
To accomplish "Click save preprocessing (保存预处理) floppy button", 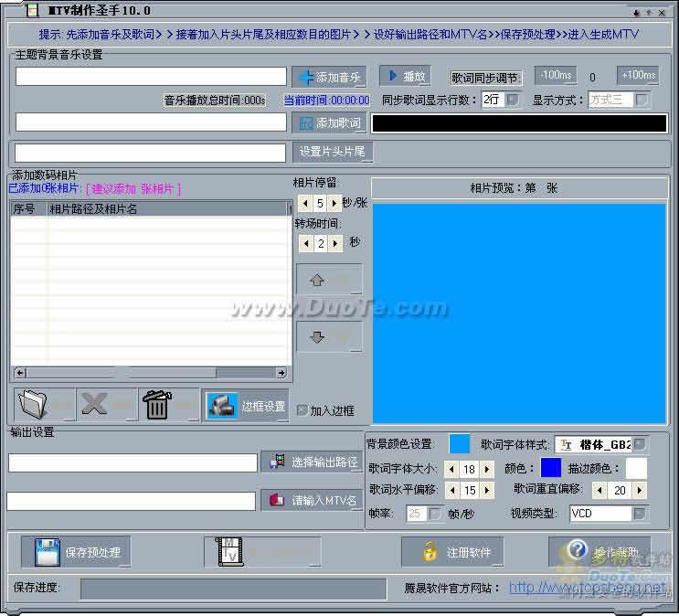I will (x=76, y=552).
